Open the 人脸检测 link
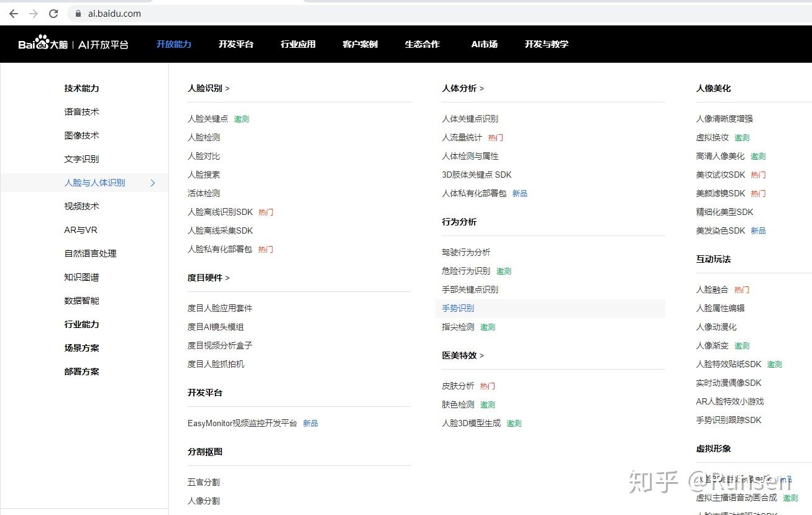This screenshot has height=515, width=812. point(204,137)
